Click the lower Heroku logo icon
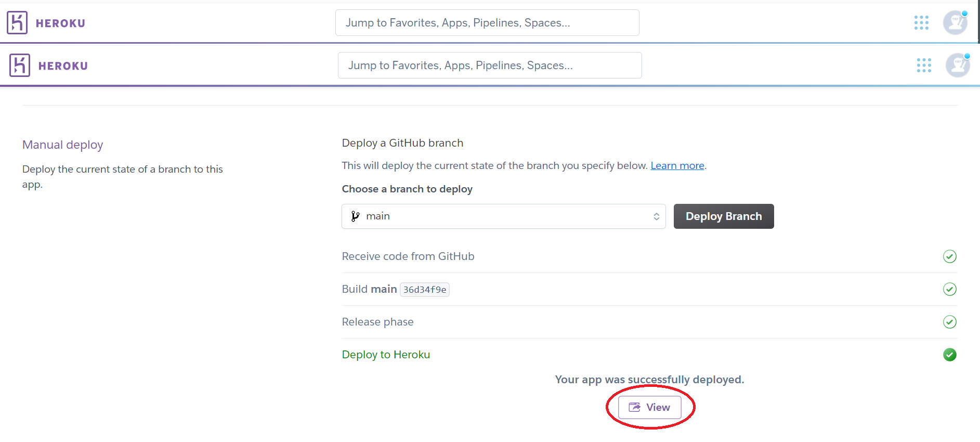980x442 pixels. pyautogui.click(x=20, y=66)
